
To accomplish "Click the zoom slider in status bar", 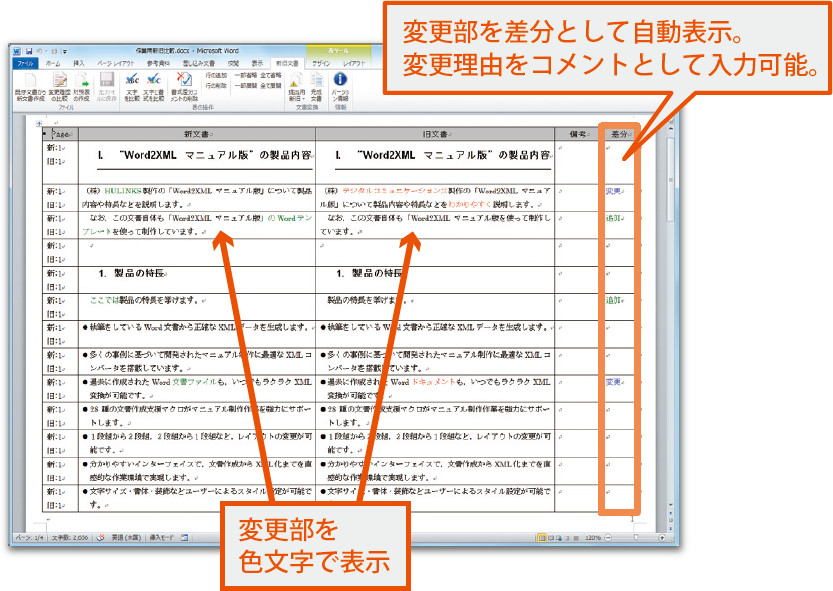I will [x=635, y=537].
